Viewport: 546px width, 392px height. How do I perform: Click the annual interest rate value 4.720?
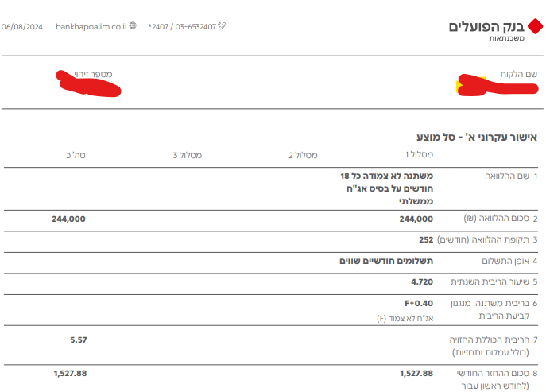click(422, 281)
